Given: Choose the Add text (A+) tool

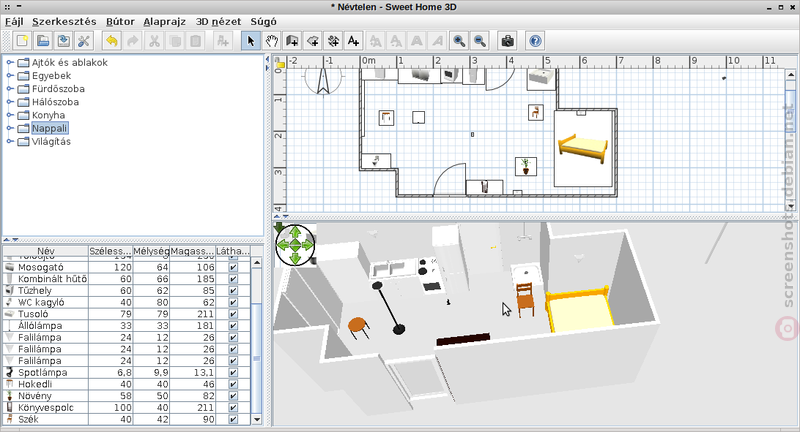Looking at the screenshot, I should pyautogui.click(x=353, y=41).
